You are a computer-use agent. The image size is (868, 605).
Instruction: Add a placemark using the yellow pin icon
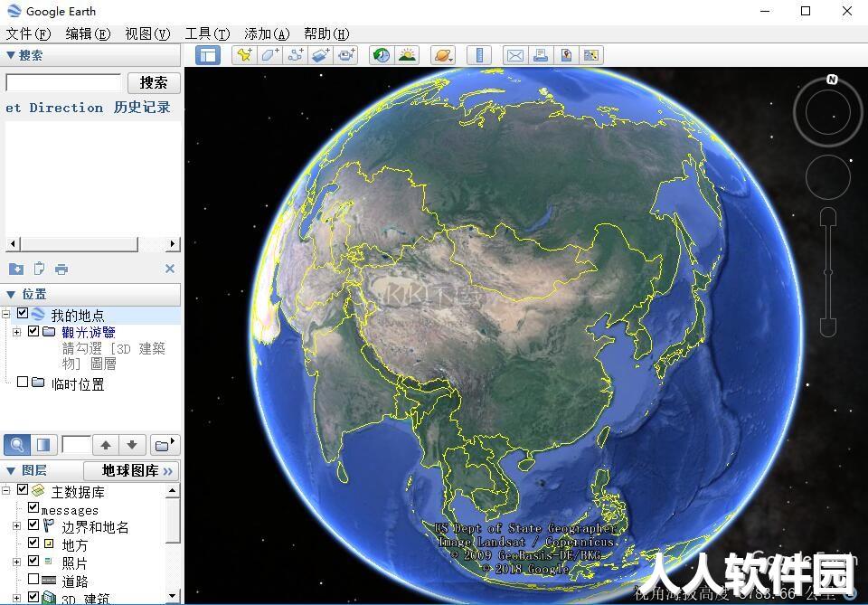[244, 55]
